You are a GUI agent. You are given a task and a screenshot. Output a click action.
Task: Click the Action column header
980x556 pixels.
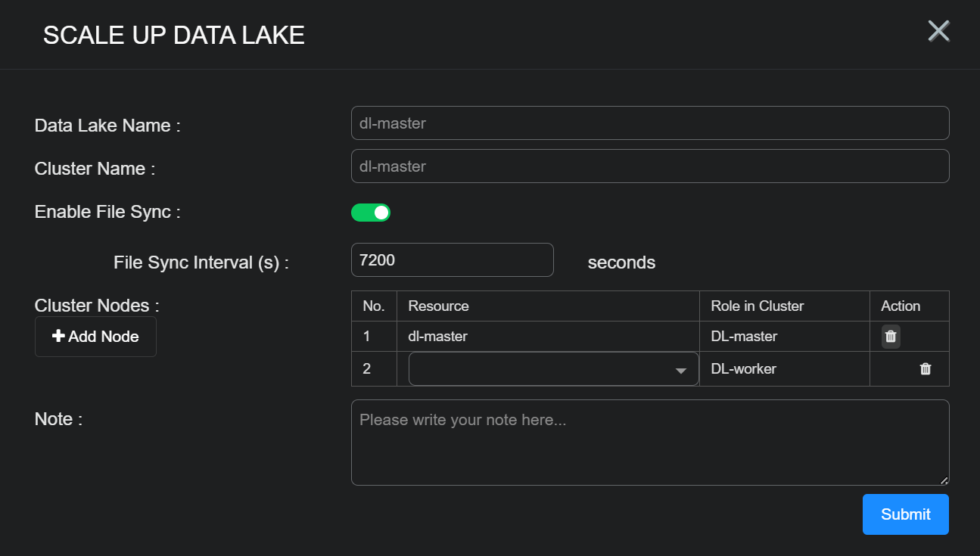point(901,306)
